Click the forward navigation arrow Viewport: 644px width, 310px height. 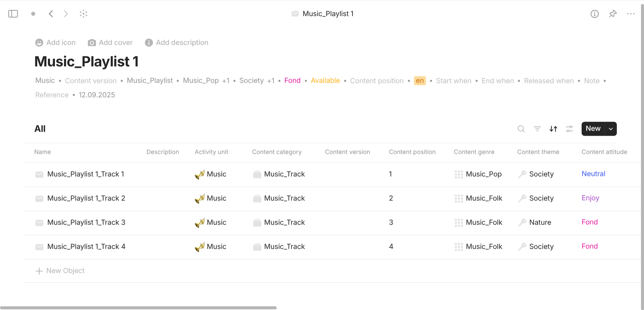pos(66,13)
